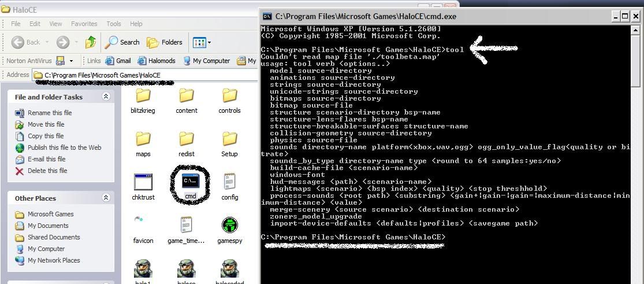
Task: Click Publish this file to the Web
Action: [65, 147]
